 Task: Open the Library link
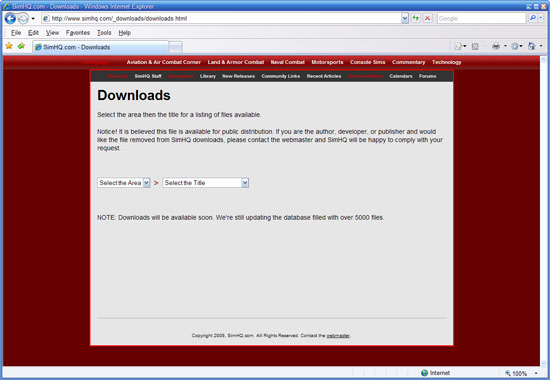click(208, 76)
